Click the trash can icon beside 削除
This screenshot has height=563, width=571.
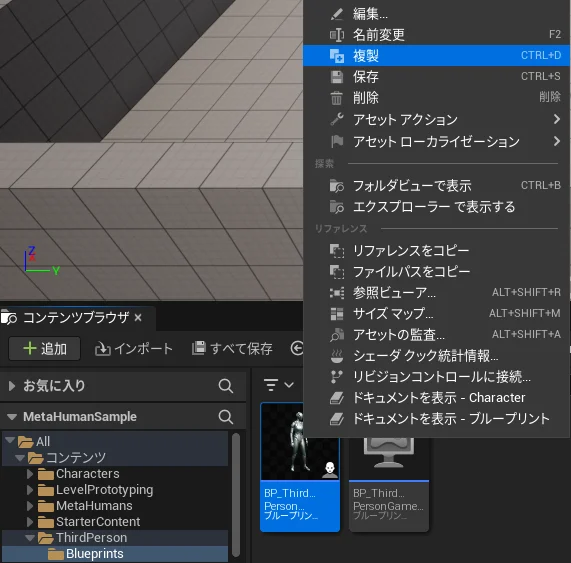tap(336, 98)
